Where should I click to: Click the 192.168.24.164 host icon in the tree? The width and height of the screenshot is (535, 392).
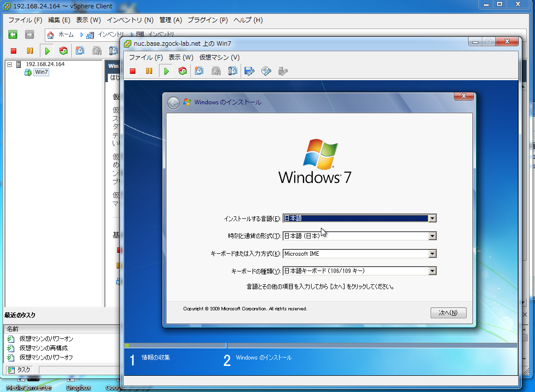(x=19, y=64)
